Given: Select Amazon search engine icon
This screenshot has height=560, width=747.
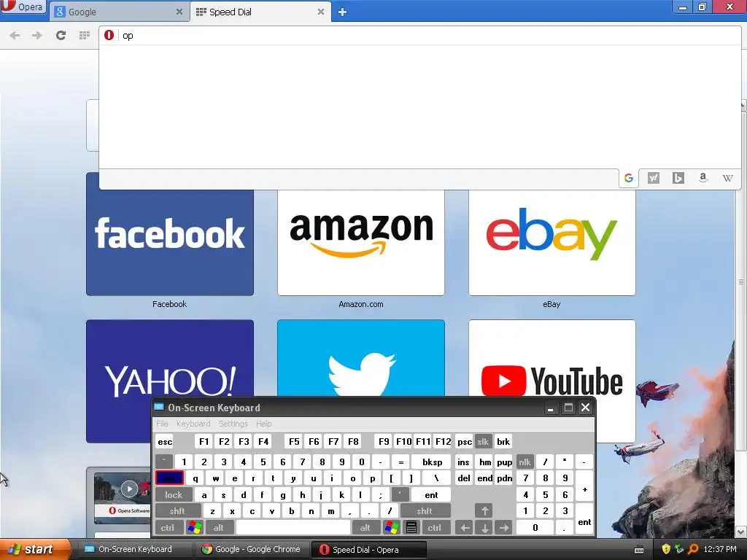Looking at the screenshot, I should coord(703,178).
